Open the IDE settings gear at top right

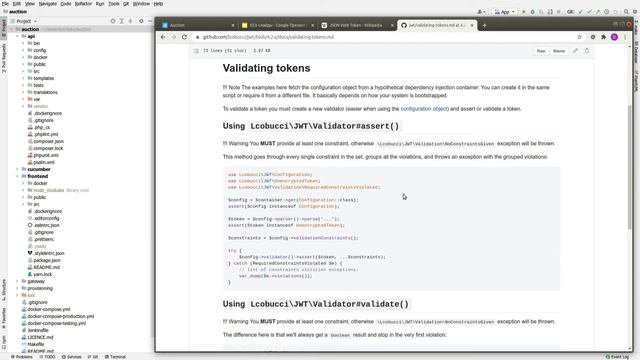(x=635, y=12)
